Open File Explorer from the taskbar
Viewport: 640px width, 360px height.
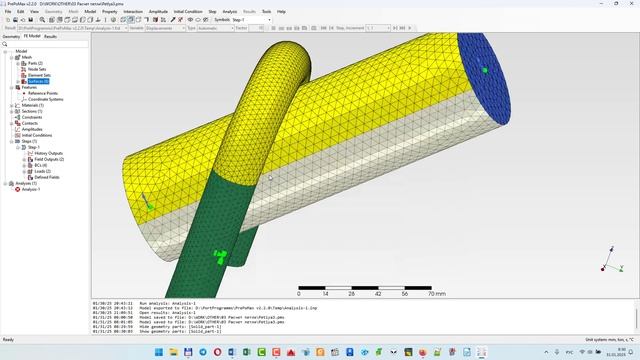(x=173, y=352)
